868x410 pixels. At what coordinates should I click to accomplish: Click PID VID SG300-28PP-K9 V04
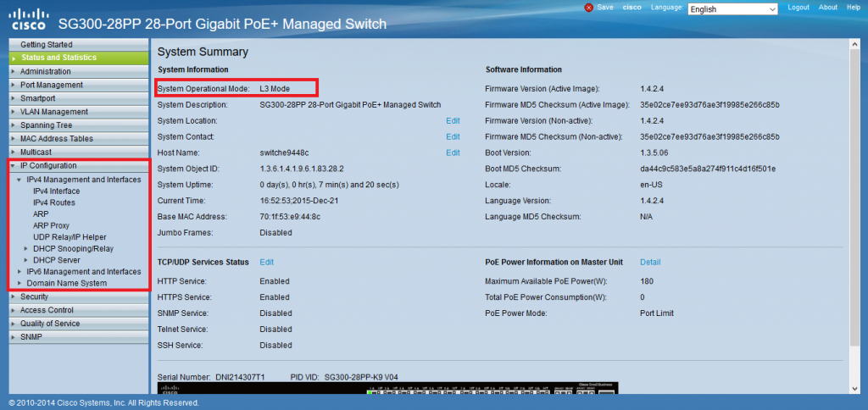(x=361, y=377)
